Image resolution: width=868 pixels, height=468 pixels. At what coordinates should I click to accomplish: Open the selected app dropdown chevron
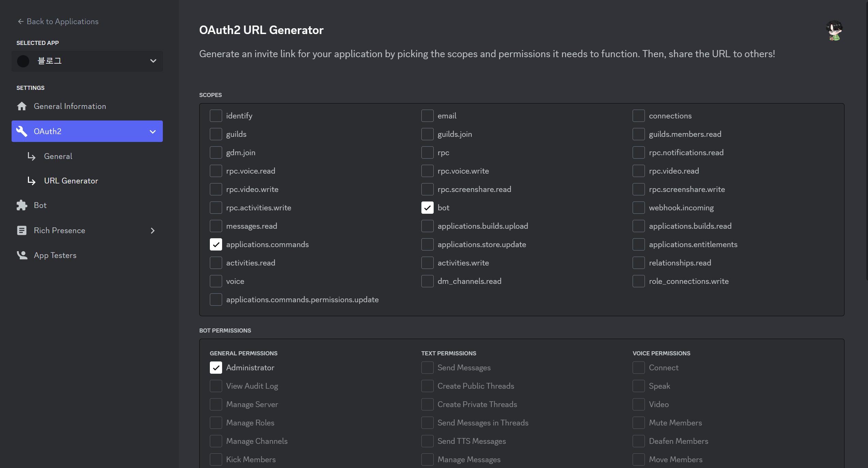point(153,61)
